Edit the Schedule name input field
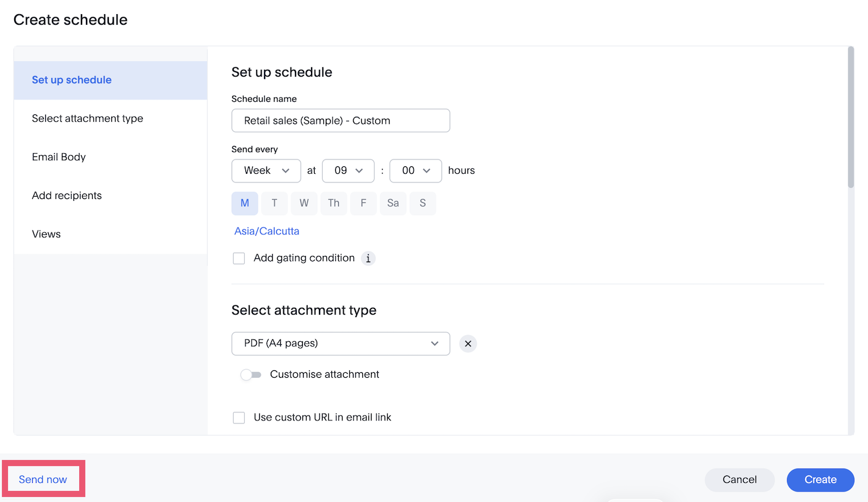The width and height of the screenshot is (868, 502). pos(340,120)
